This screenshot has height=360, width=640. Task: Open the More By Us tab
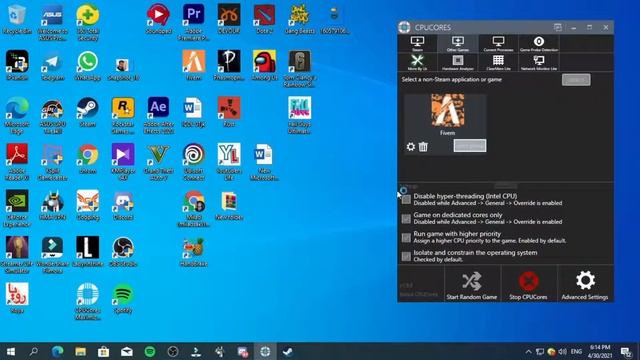tap(417, 62)
